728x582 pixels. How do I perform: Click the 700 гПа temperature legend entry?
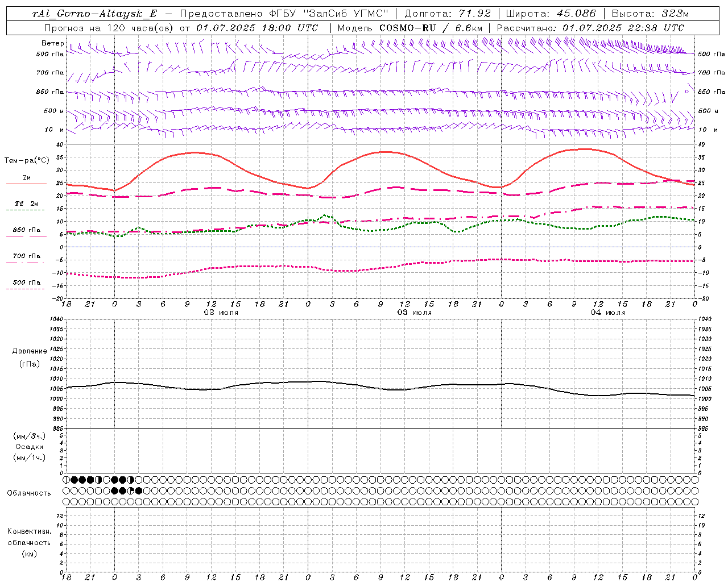point(27,256)
